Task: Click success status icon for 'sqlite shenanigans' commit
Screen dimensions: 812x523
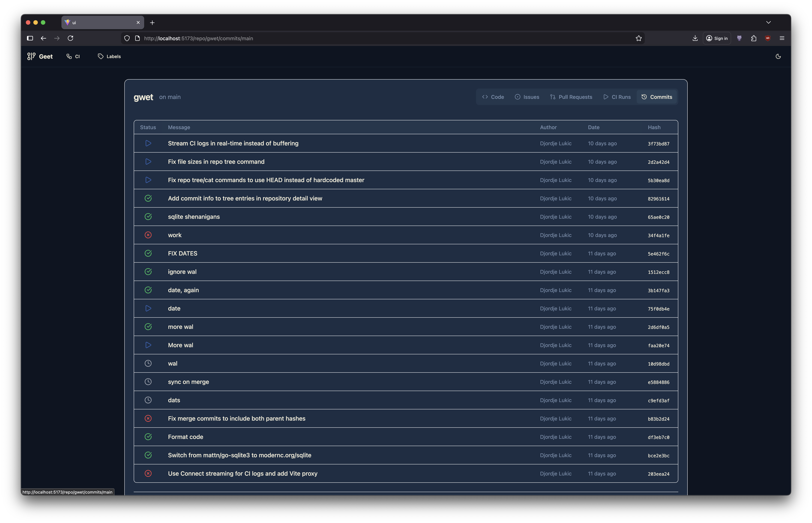Action: click(148, 217)
